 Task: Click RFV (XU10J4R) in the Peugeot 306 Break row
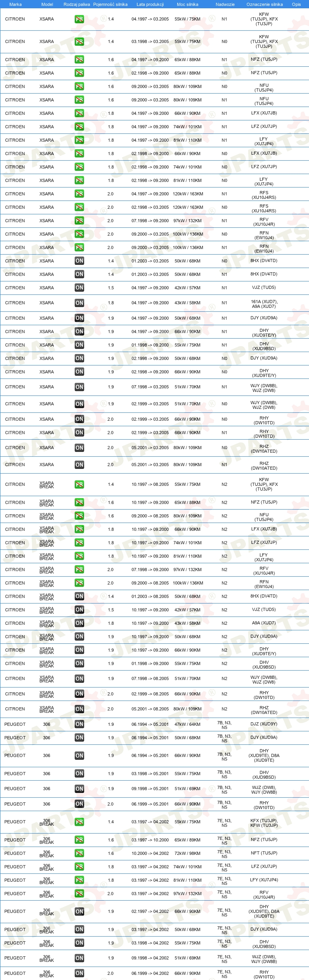coord(264,895)
